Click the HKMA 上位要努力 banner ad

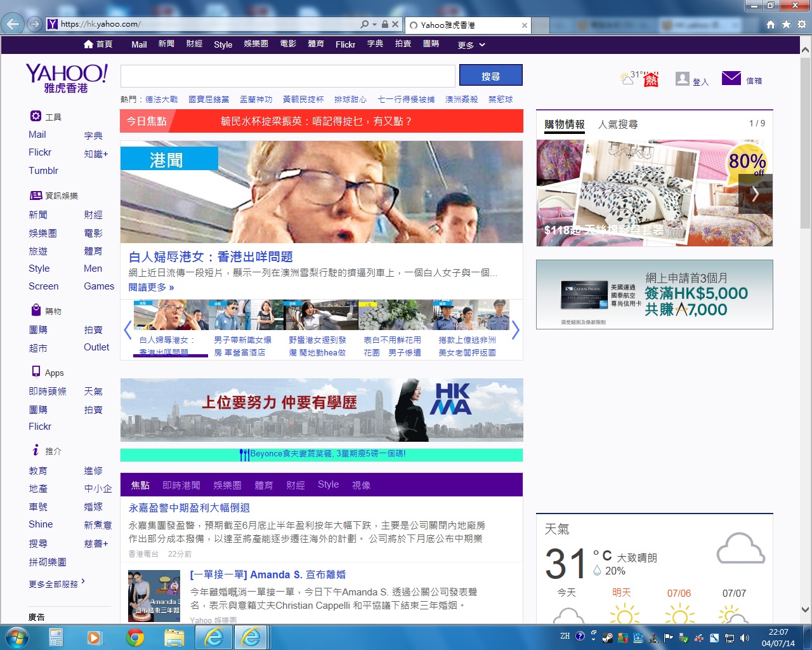pyautogui.click(x=322, y=409)
